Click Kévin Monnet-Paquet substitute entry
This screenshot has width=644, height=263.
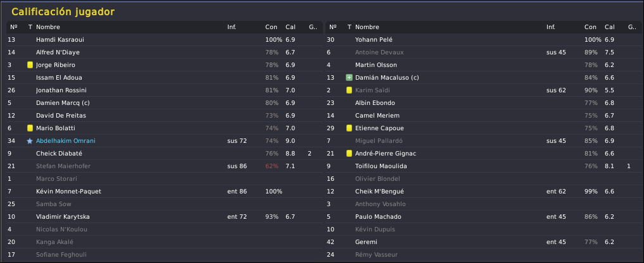164,191
